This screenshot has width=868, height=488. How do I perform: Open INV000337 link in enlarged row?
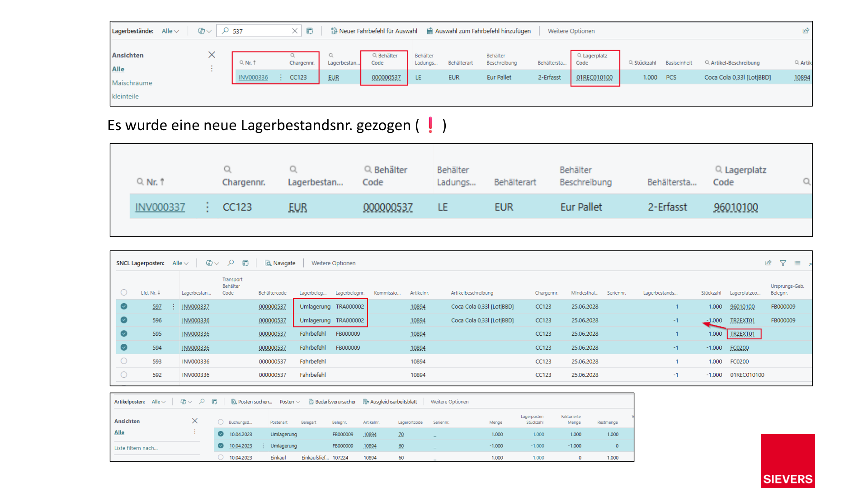point(160,207)
